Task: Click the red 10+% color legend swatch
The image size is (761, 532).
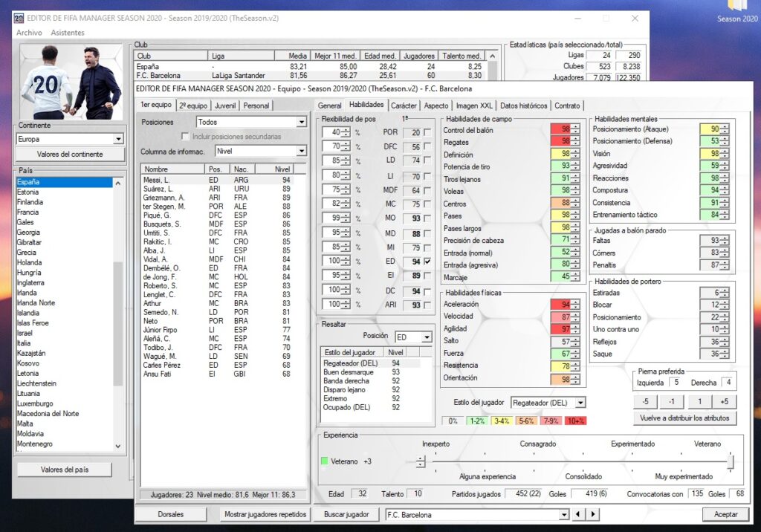Action: [x=576, y=421]
